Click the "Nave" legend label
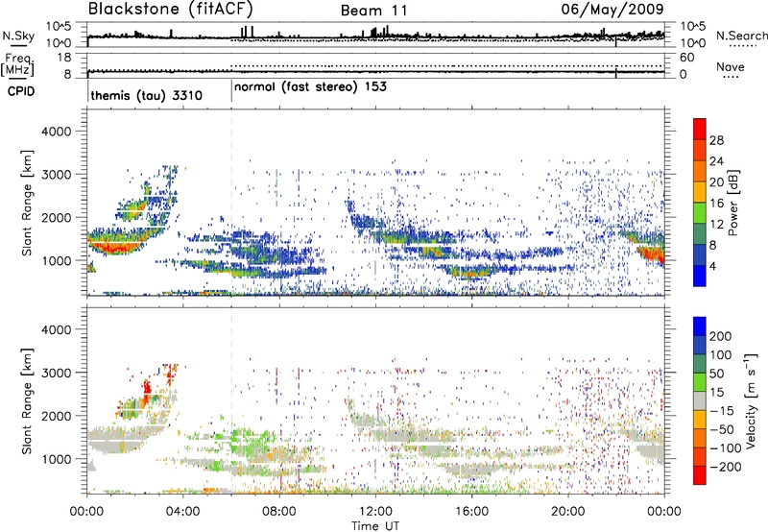This screenshot has width=768, height=532. pyautogui.click(x=731, y=66)
